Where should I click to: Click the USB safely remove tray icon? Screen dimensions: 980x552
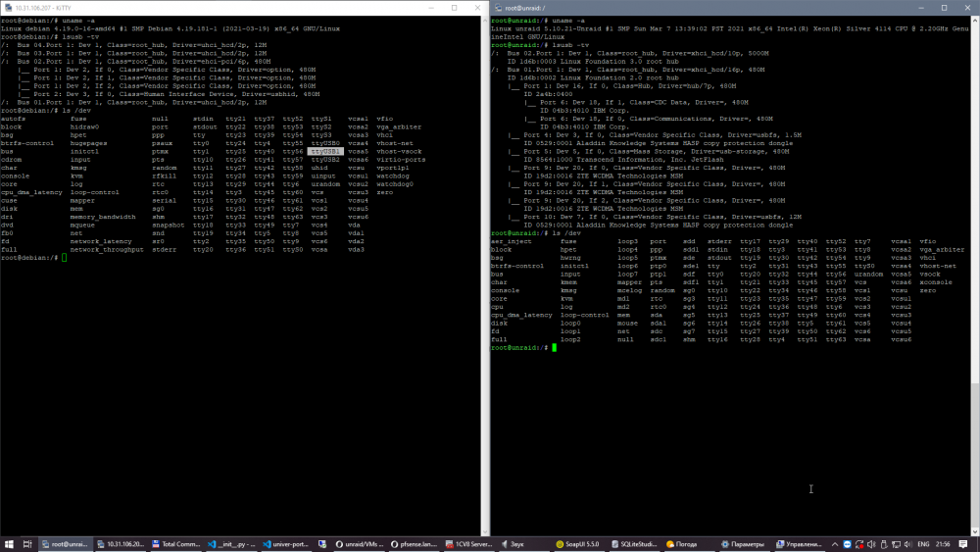tap(884, 544)
